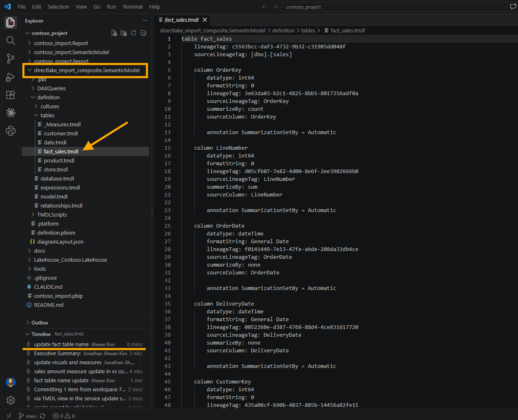Click 'fact_sales.tmdl' in the breadcrumb path
Viewport: 518px width, 420px height.
[348, 30]
